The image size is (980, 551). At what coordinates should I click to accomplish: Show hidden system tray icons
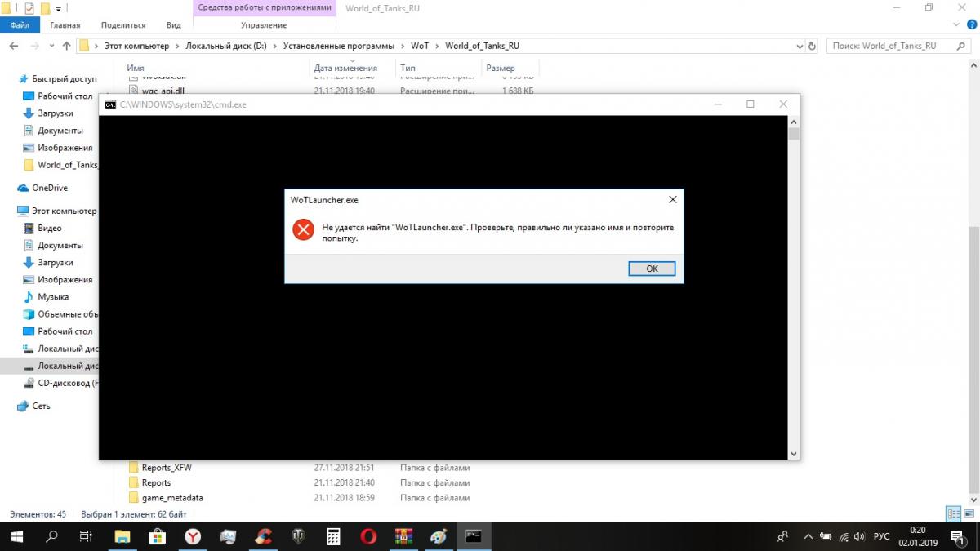[x=808, y=536]
